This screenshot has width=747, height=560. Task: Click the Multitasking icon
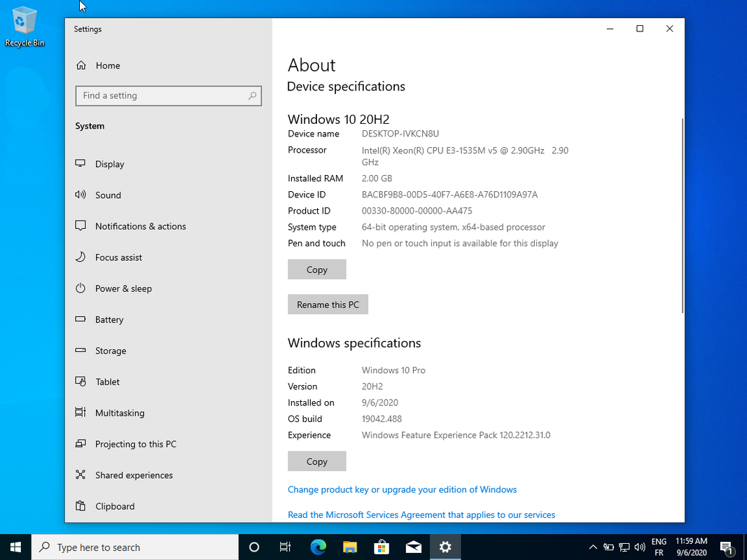(81, 412)
